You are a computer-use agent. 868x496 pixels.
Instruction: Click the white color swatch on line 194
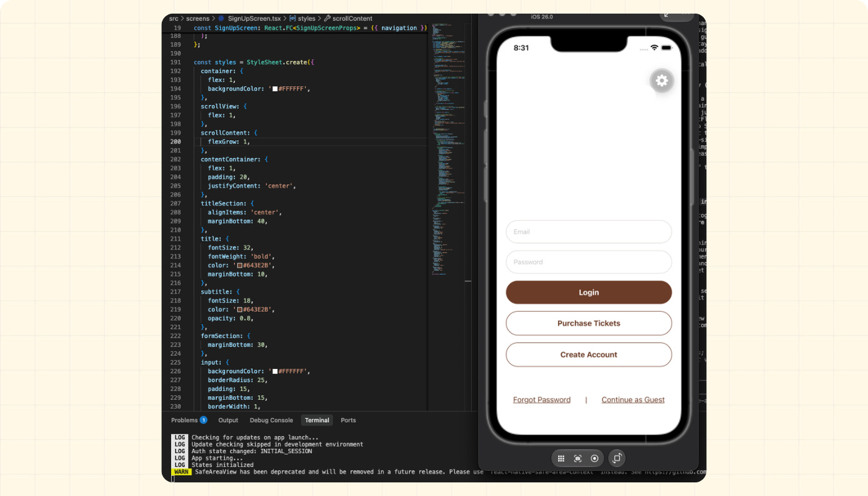pos(275,89)
